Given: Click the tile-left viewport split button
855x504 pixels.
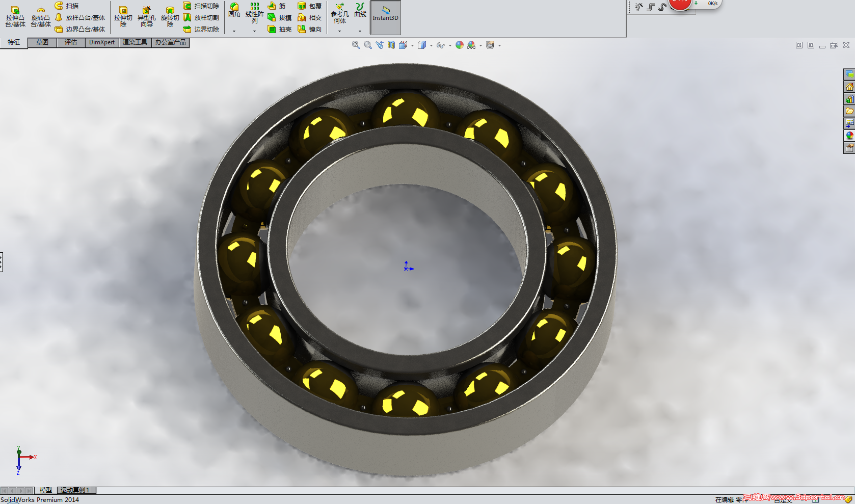Looking at the screenshot, I should 799,45.
